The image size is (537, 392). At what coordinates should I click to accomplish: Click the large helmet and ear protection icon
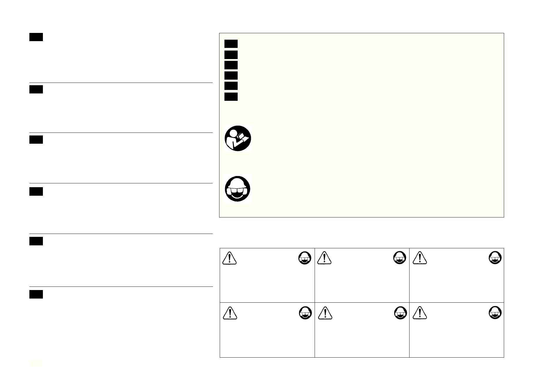[x=238, y=189]
